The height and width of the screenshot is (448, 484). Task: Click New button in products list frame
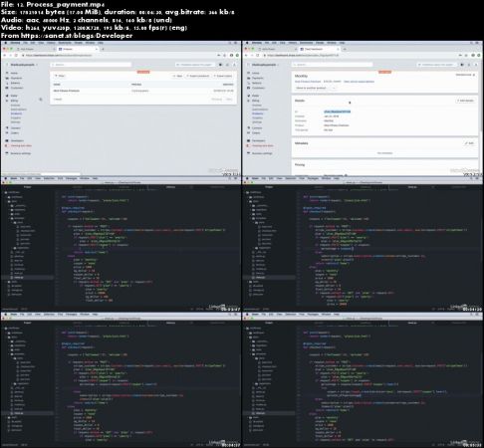click(178, 76)
